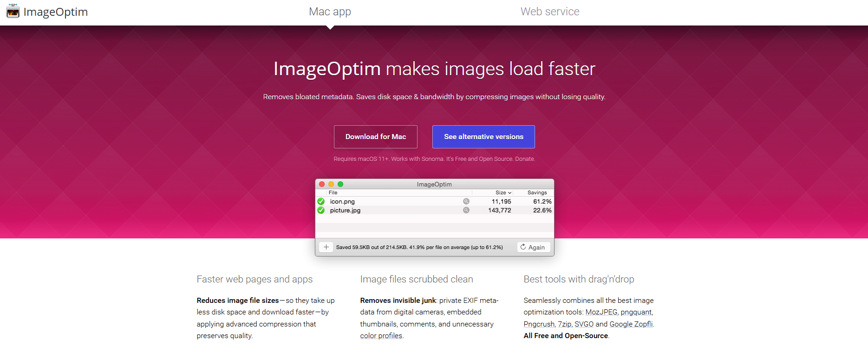Image resolution: width=868 pixels, height=346 pixels.
Task: Open the color profiles link
Action: click(381, 336)
